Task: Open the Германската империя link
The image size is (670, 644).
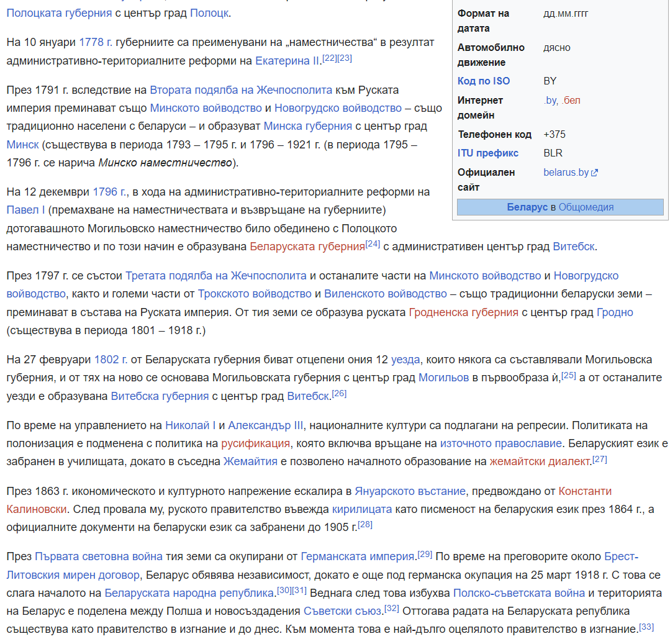Action: [x=358, y=556]
